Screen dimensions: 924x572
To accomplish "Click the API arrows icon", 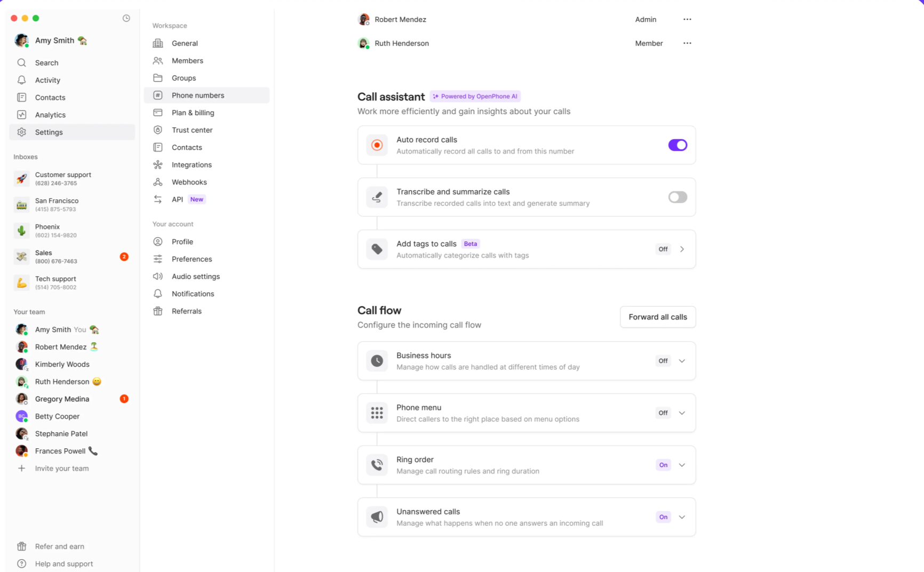I will click(x=158, y=199).
